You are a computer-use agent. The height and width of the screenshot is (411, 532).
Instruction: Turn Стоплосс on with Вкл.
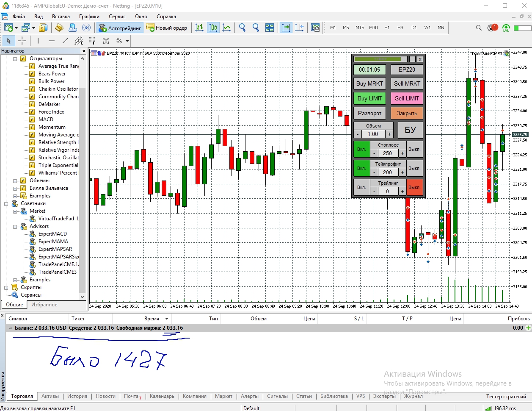[361, 149]
